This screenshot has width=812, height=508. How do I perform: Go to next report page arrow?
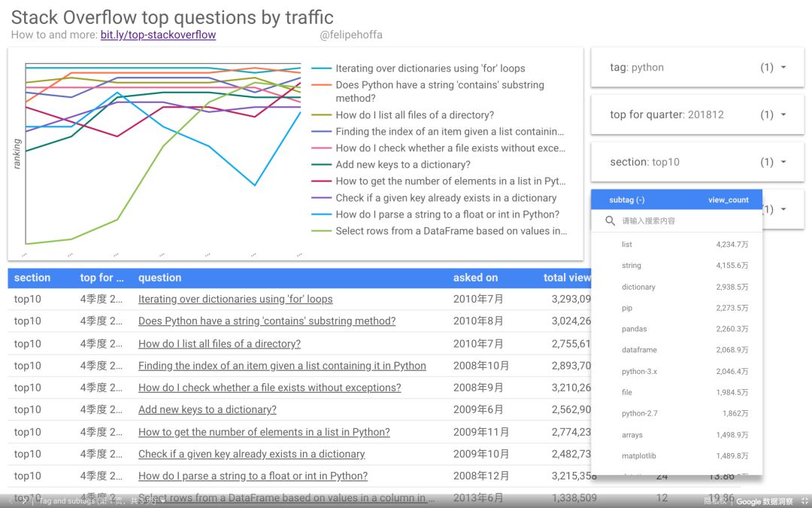pos(24,500)
